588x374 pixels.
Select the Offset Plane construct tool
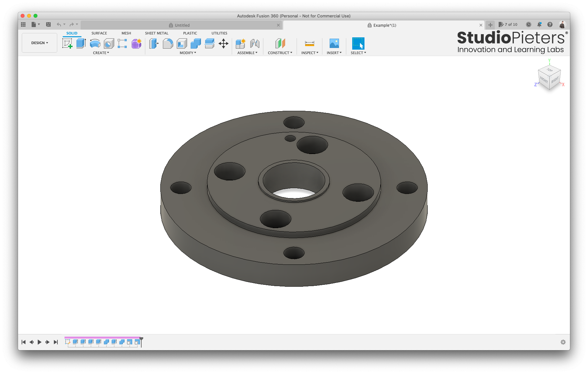pyautogui.click(x=280, y=43)
